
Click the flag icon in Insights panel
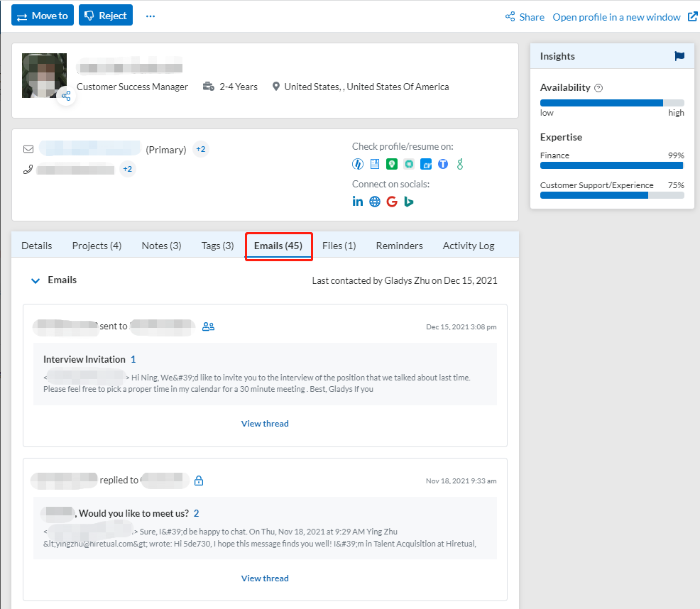click(x=679, y=57)
